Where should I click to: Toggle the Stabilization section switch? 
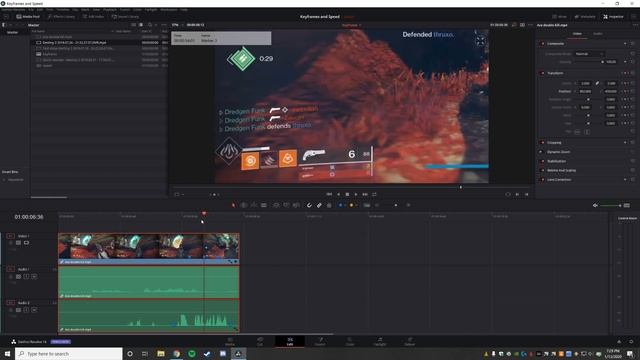coord(542,161)
